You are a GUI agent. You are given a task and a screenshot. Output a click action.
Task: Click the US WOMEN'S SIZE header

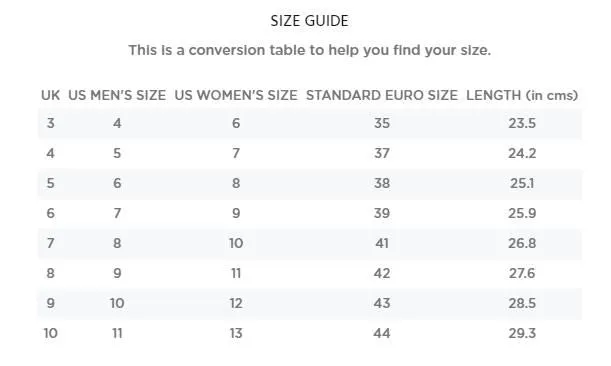(x=236, y=95)
